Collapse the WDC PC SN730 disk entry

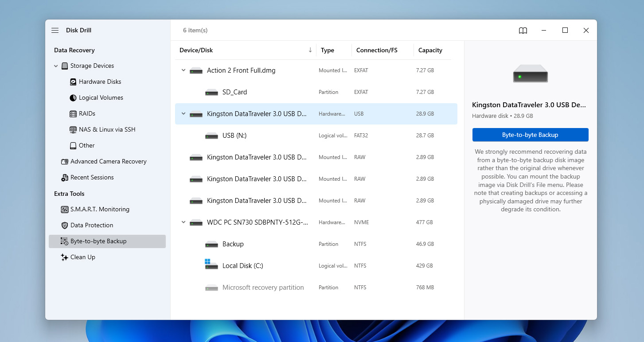(x=183, y=222)
